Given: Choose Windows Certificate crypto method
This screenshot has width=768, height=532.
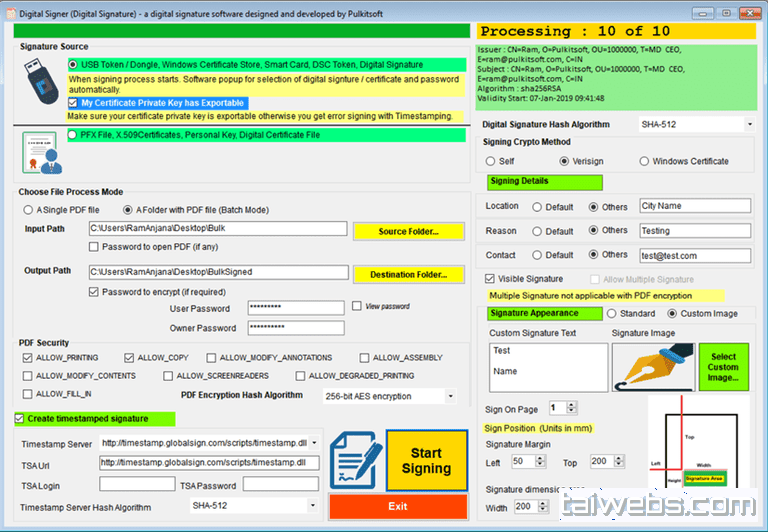Looking at the screenshot, I should point(644,161).
